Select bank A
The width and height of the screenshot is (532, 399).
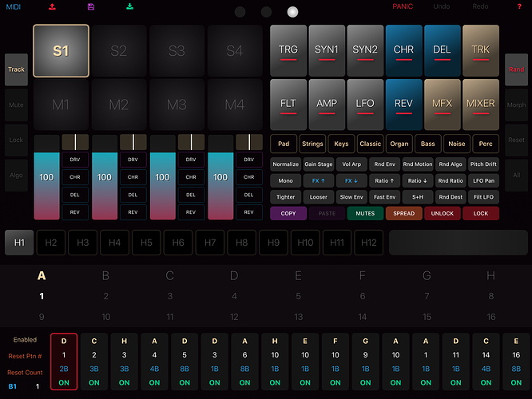point(42,276)
